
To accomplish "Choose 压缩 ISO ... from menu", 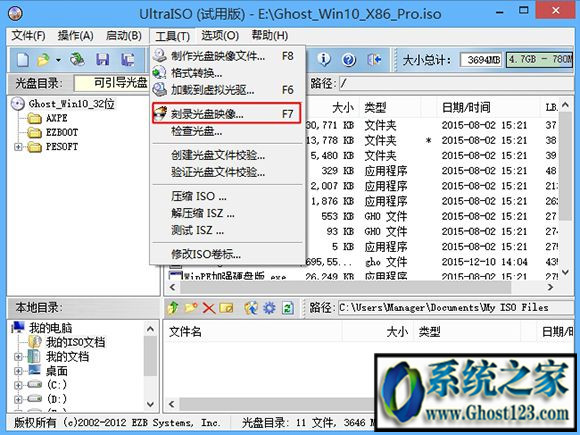I will pyautogui.click(x=227, y=196).
